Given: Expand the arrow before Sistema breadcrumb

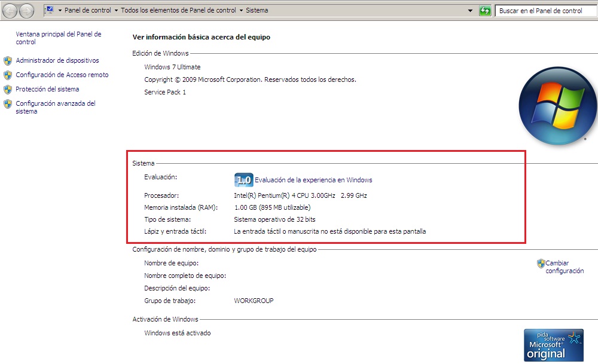Looking at the screenshot, I should pos(241,11).
